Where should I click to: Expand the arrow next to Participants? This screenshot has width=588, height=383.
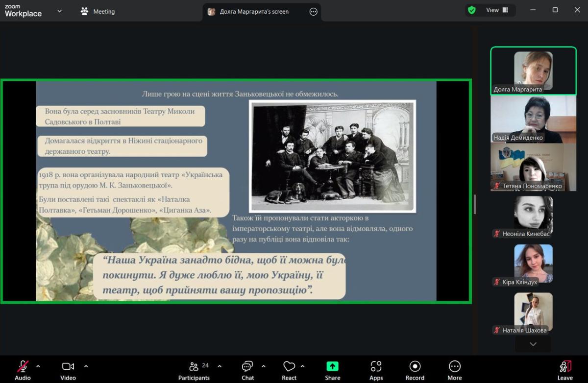[220, 366]
